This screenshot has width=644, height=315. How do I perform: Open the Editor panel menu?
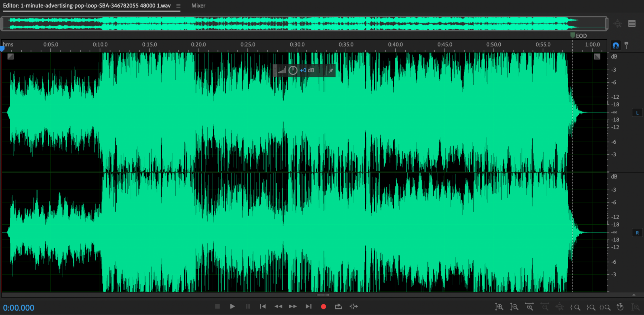[178, 6]
